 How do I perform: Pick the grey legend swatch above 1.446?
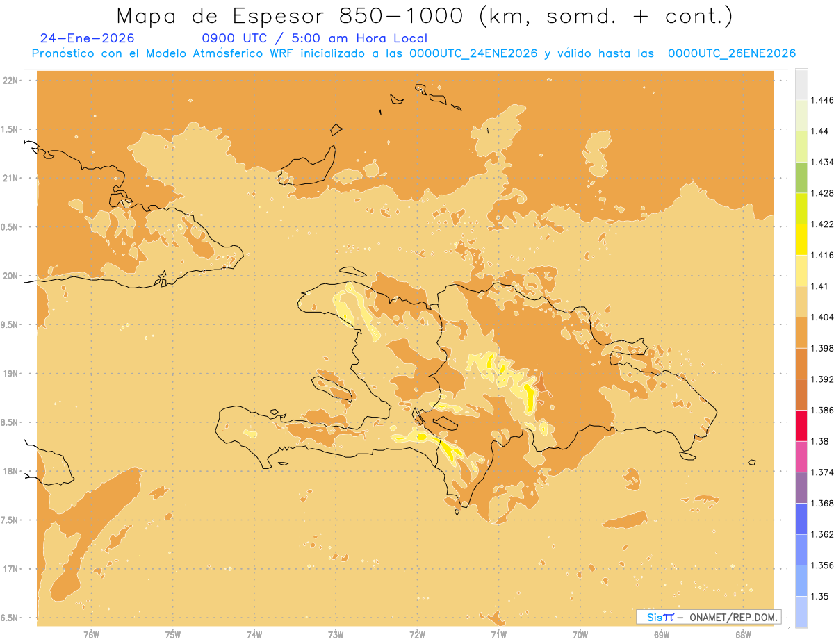tap(801, 84)
